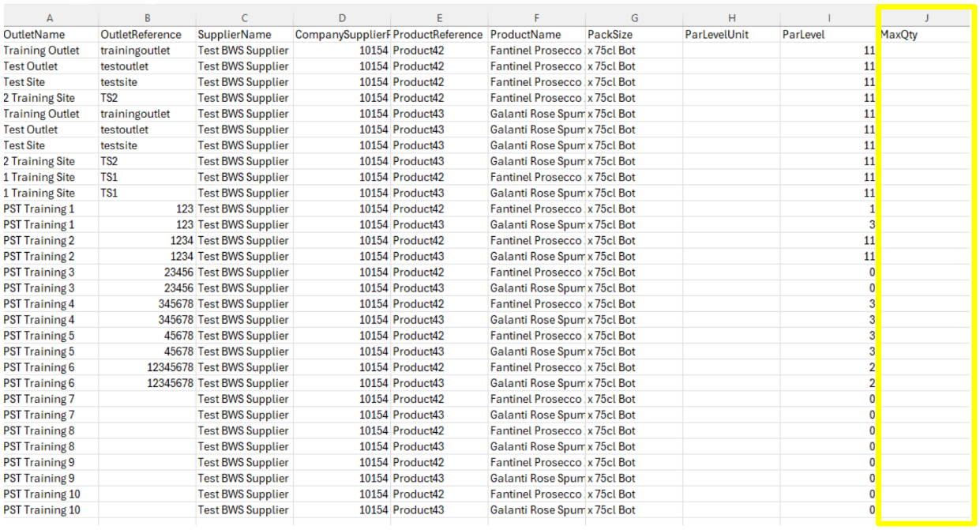Click column I header letter
Viewport: 980px width, 530px height.
point(829,18)
